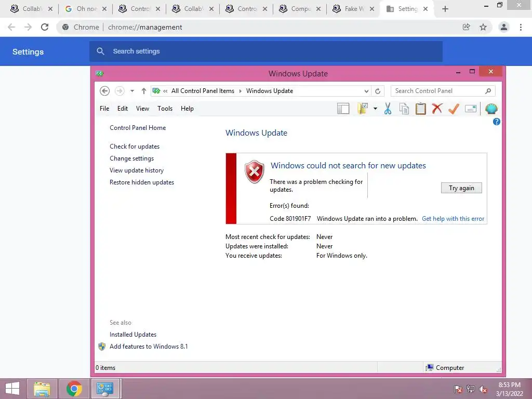Click the Chrome address bar URL
The image size is (532, 399).
pos(145,27)
